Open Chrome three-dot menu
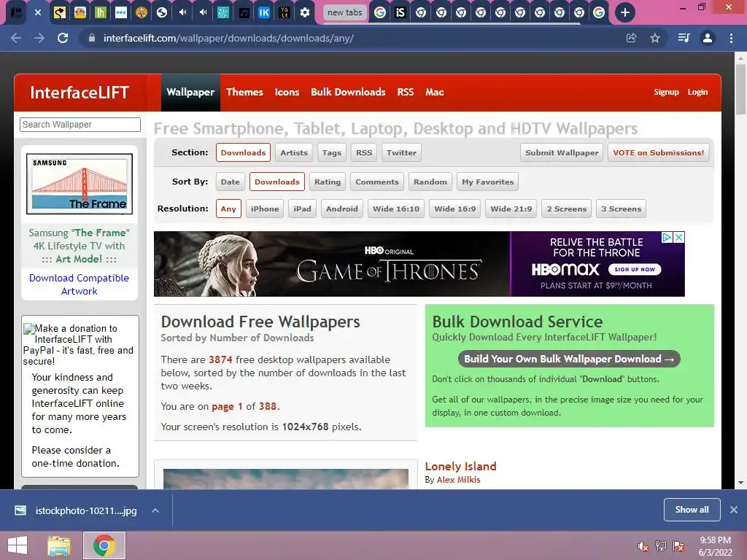The image size is (747, 560). click(731, 38)
